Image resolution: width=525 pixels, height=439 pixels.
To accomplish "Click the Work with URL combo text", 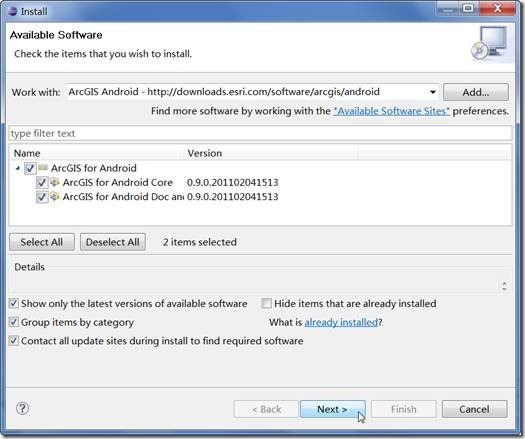I will coord(224,91).
